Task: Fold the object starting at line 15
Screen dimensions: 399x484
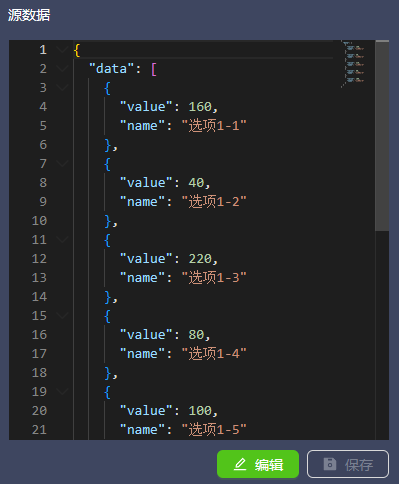Action: pos(62,316)
